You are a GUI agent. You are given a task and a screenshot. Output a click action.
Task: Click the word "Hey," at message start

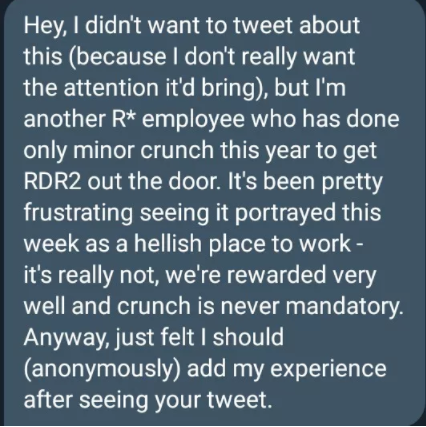42,26
